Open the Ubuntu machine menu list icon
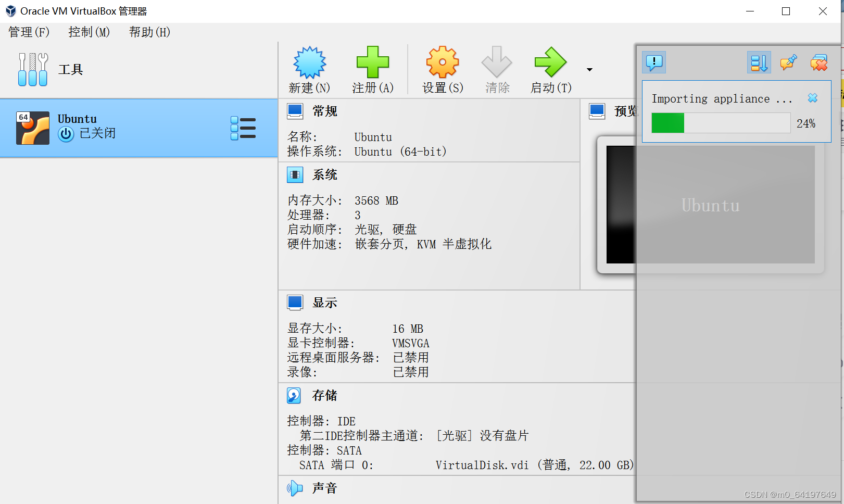The height and width of the screenshot is (504, 844). point(243,128)
